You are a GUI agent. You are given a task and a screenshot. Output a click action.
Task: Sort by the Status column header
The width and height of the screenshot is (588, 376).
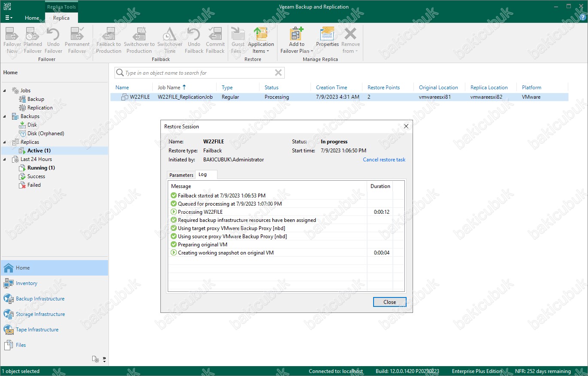[x=271, y=88]
